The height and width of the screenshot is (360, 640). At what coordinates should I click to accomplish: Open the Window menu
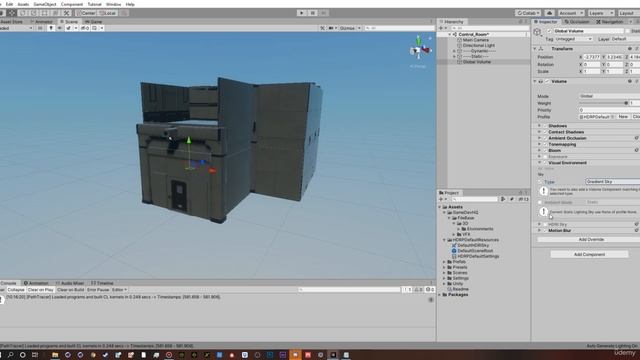[113, 4]
